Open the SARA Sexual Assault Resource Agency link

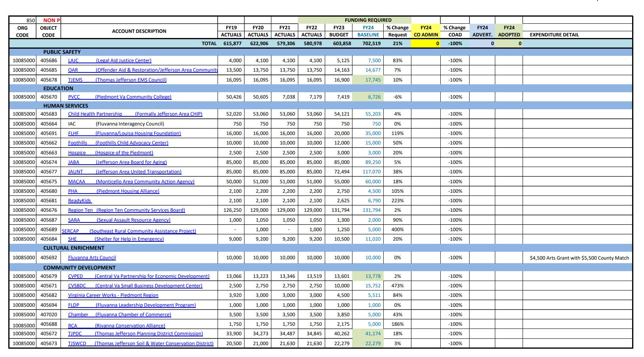coord(119,220)
